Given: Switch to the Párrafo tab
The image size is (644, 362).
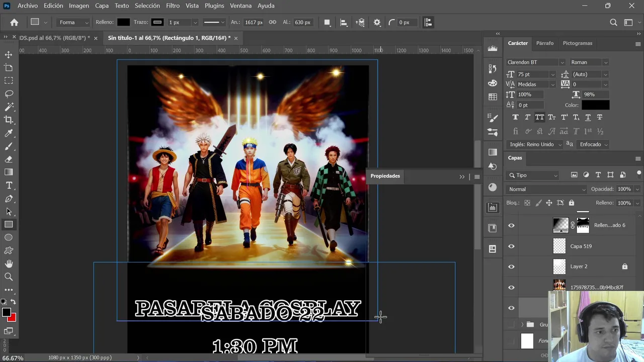Looking at the screenshot, I should point(545,43).
